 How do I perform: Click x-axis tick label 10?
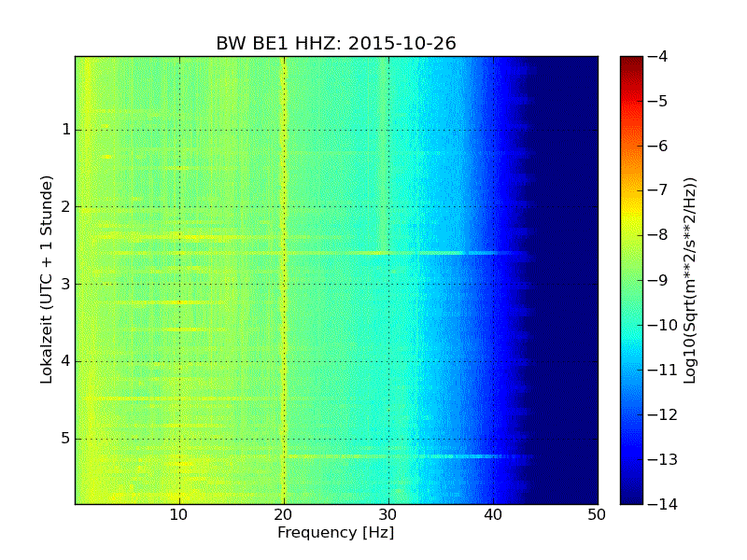pos(179,515)
